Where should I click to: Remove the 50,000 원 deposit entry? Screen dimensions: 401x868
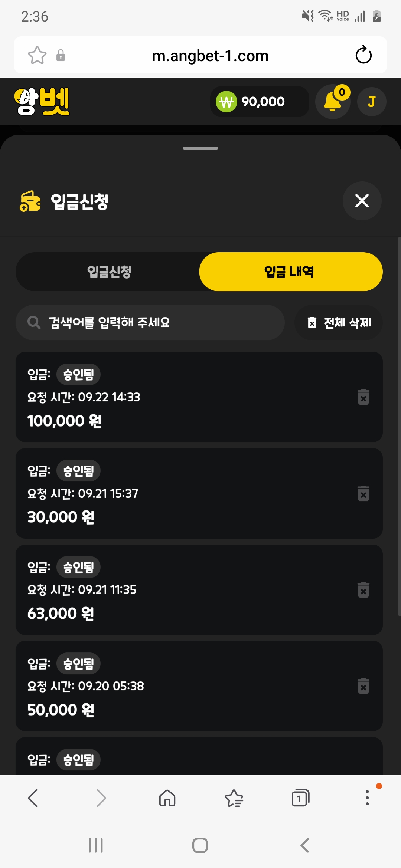(x=363, y=686)
